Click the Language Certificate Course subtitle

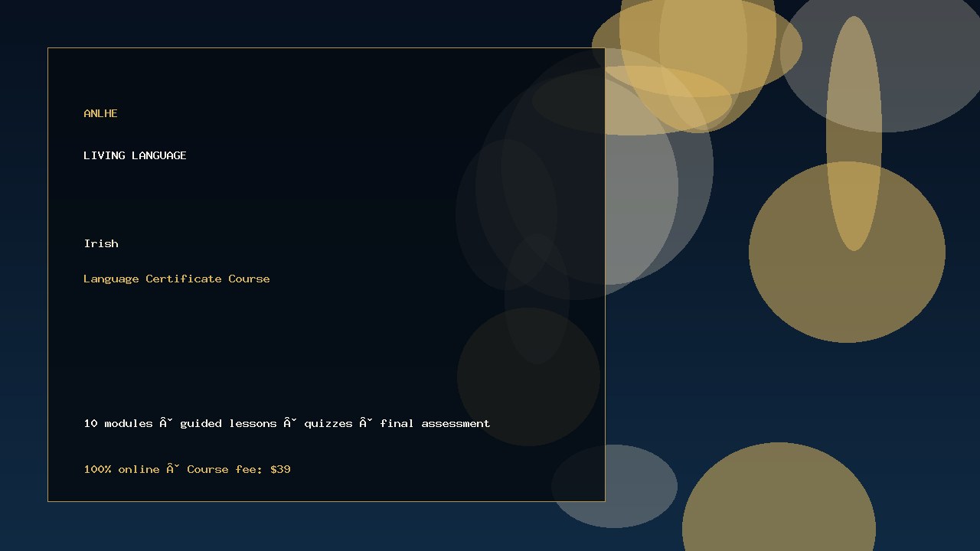pyautogui.click(x=177, y=279)
